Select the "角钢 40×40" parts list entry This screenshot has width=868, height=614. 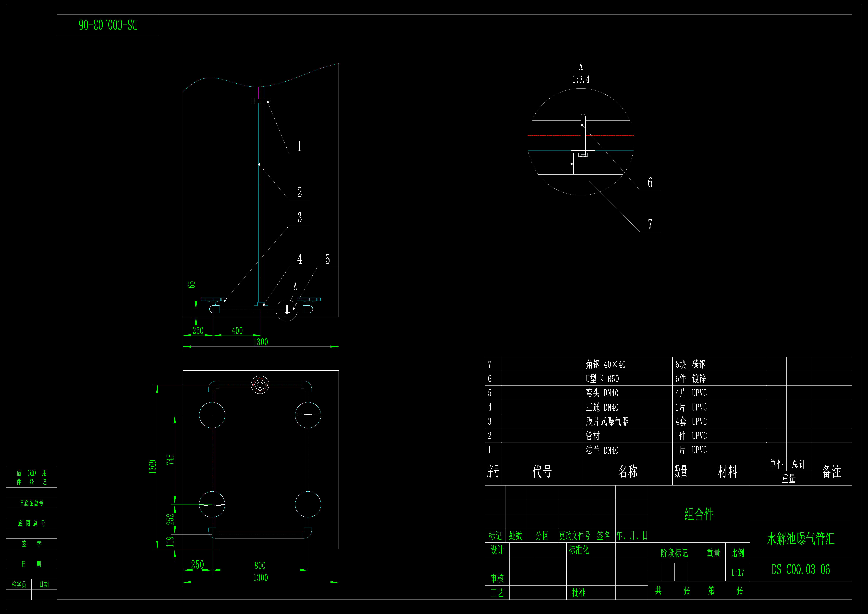pyautogui.click(x=606, y=364)
